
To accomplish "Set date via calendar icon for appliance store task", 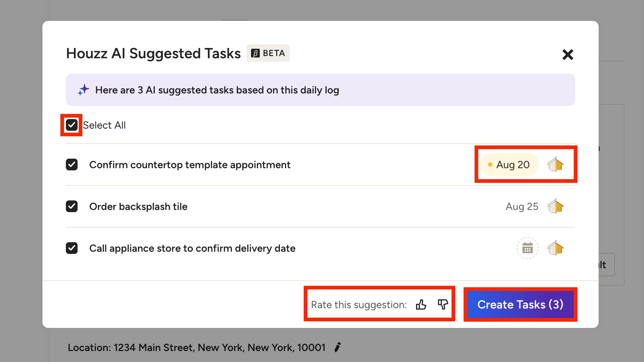I will coord(527,248).
